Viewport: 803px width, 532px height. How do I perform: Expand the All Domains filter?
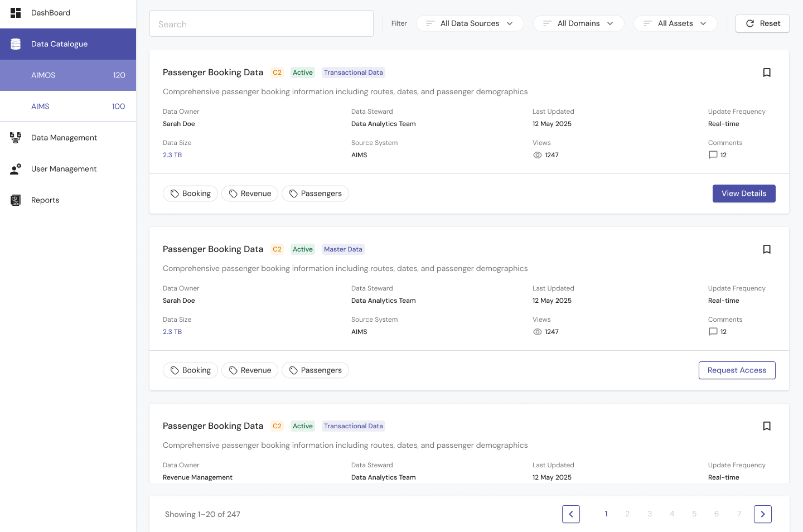[x=578, y=23]
